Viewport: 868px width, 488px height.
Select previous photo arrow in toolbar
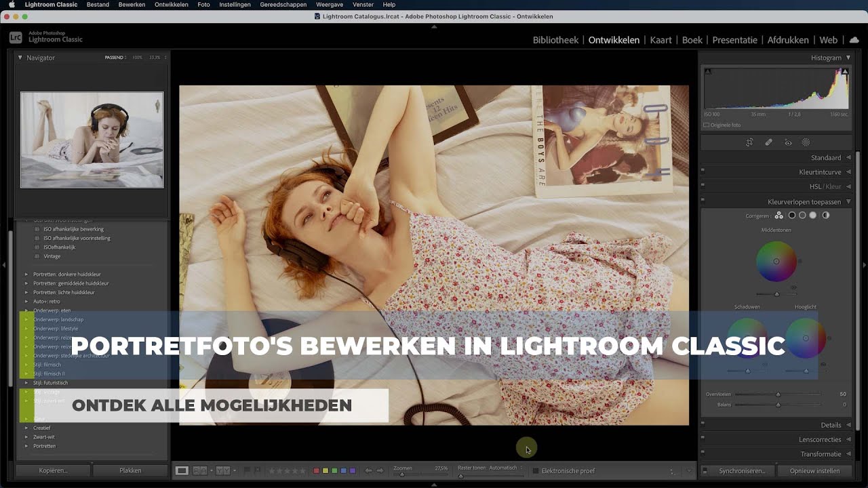coord(369,470)
